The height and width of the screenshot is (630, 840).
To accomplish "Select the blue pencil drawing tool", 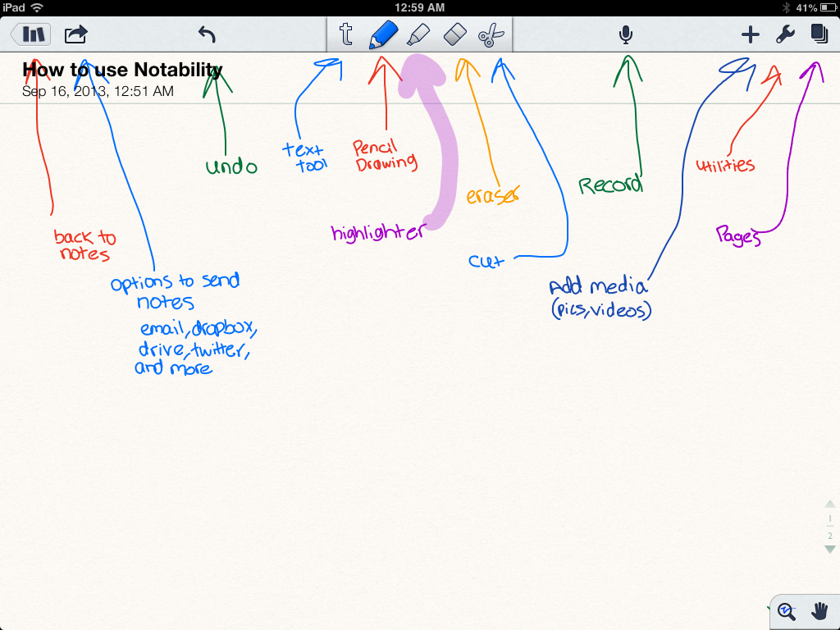I will click(x=383, y=34).
